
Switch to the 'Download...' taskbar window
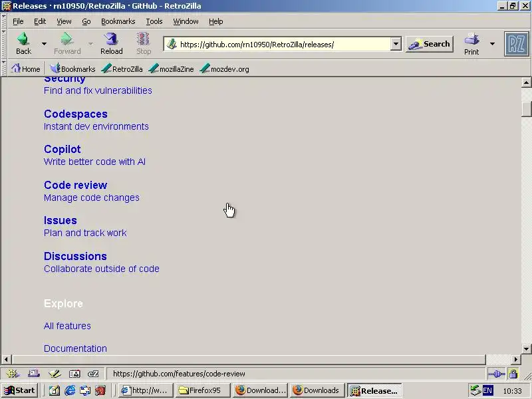(x=260, y=390)
